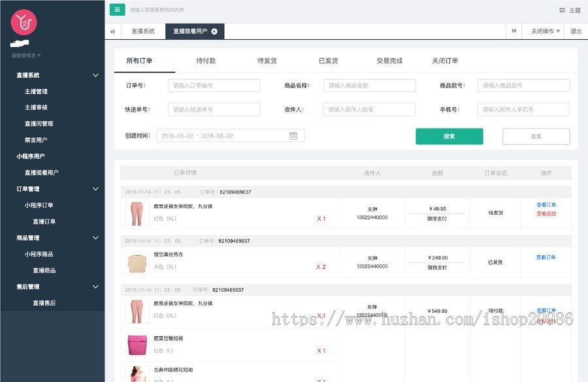Open 直播订单 in the sidebar

click(44, 221)
